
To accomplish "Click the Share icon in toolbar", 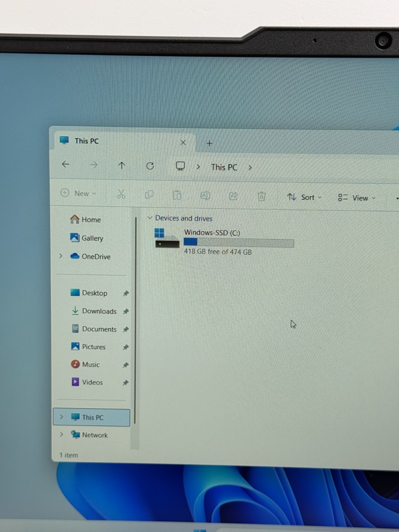I will (x=233, y=196).
